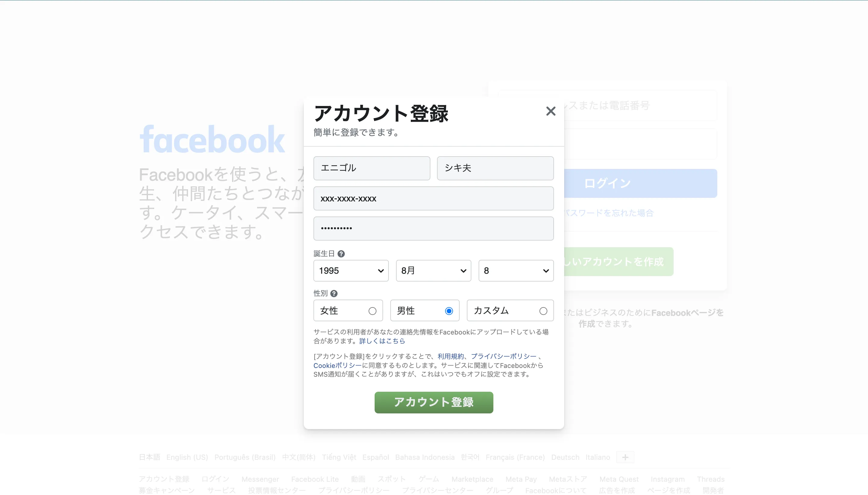The image size is (868, 495).
Task: Switch language to Français (France)
Action: 515,457
